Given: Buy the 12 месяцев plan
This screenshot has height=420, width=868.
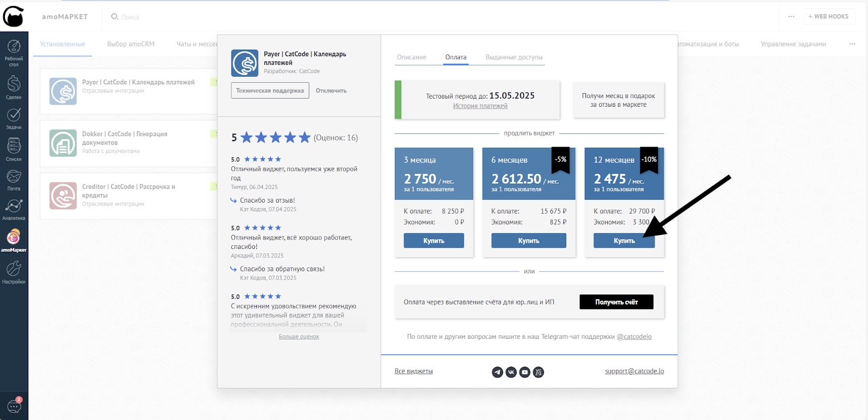Looking at the screenshot, I should tap(624, 241).
